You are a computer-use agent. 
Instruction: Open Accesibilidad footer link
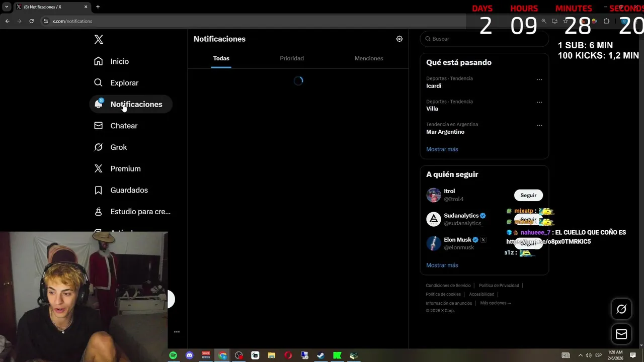[x=481, y=294]
